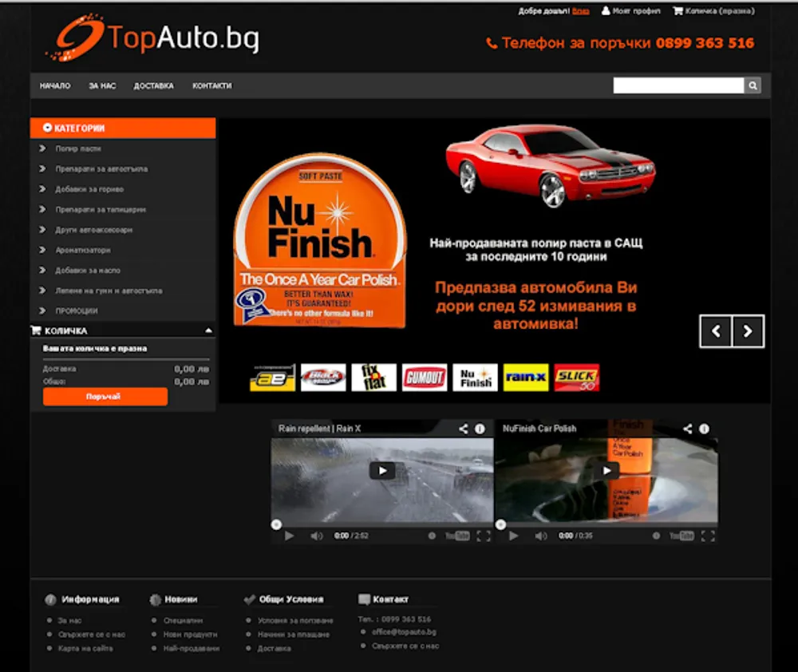This screenshot has width=798, height=672.
Task: Show previous slide in banner
Action: click(x=716, y=331)
